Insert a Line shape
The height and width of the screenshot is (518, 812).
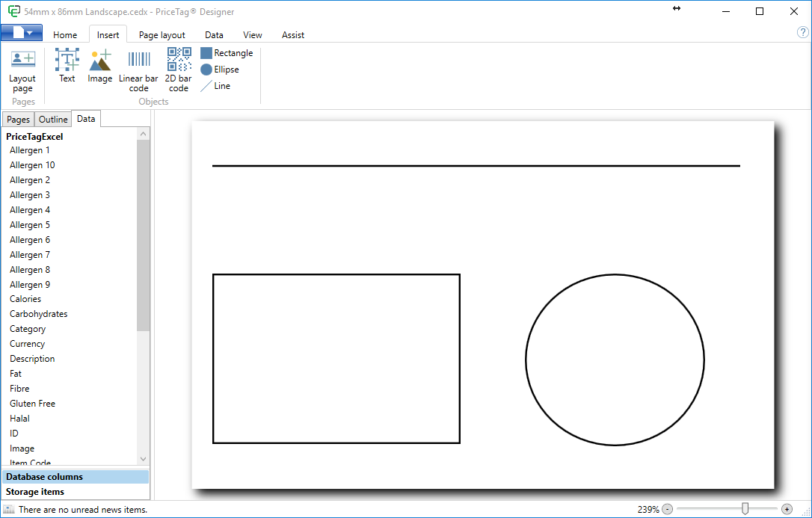coord(215,86)
